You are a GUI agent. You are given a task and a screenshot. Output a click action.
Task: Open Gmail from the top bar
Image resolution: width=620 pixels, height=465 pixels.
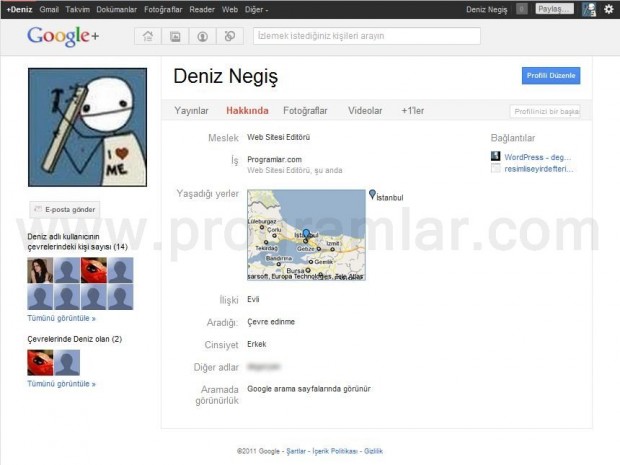click(x=49, y=9)
